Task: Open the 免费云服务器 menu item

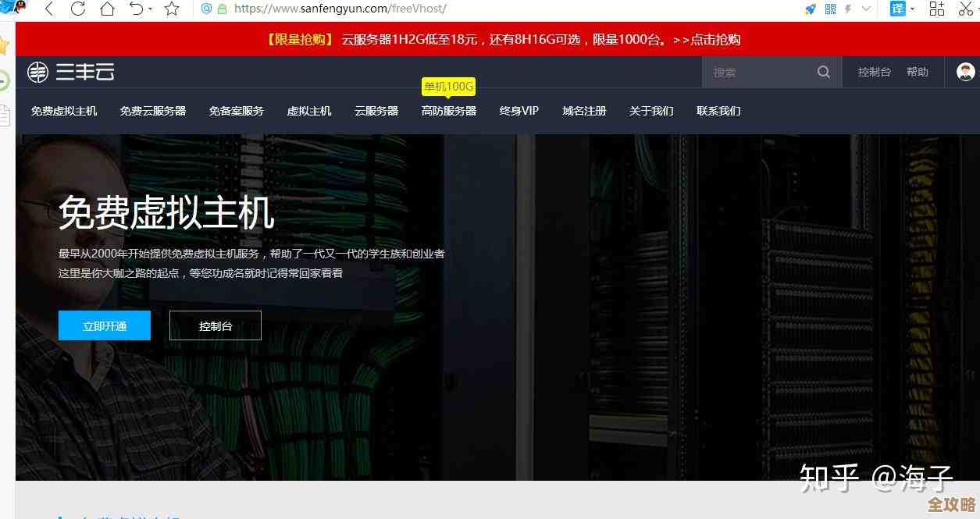Action: tap(152, 111)
